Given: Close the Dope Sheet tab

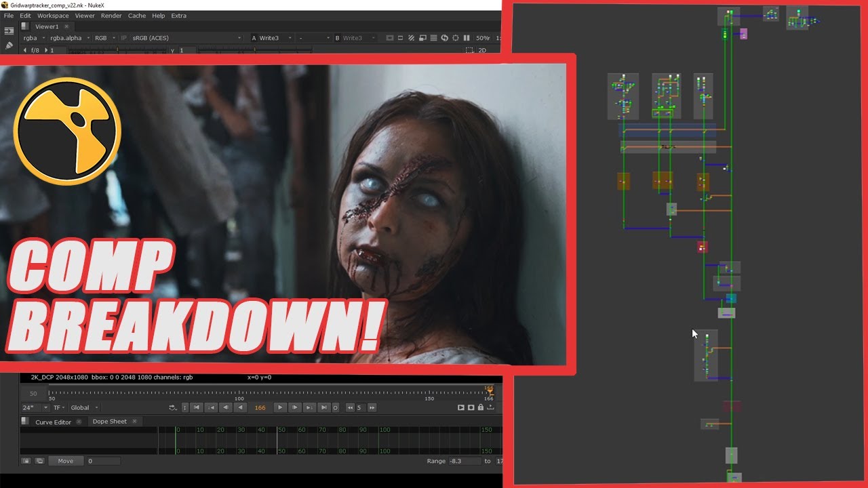Looking at the screenshot, I should pos(134,422).
